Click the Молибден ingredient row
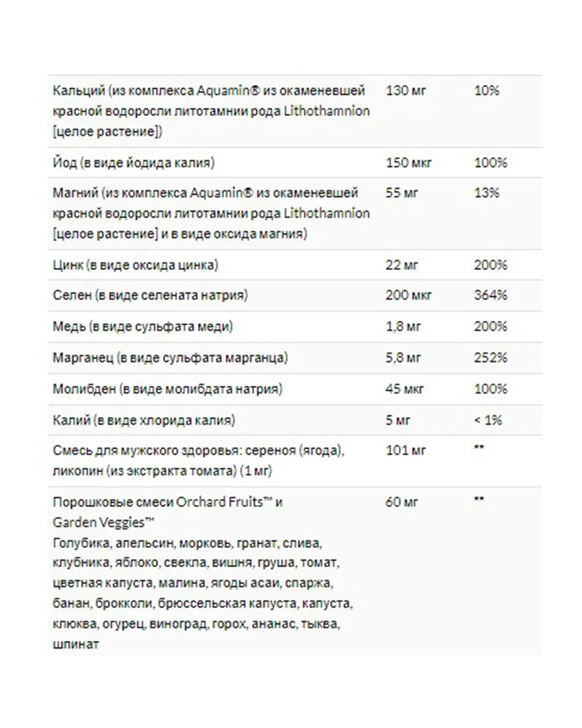This screenshot has height=728, width=582. point(295,389)
